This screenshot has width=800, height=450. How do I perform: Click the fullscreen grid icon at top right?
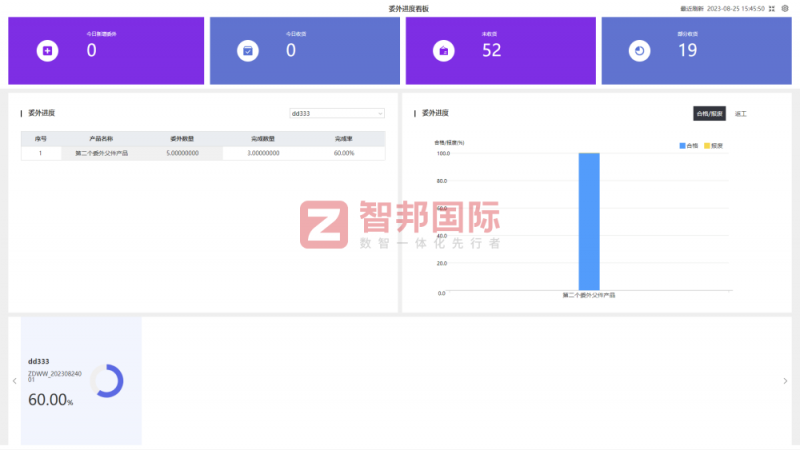pos(772,8)
